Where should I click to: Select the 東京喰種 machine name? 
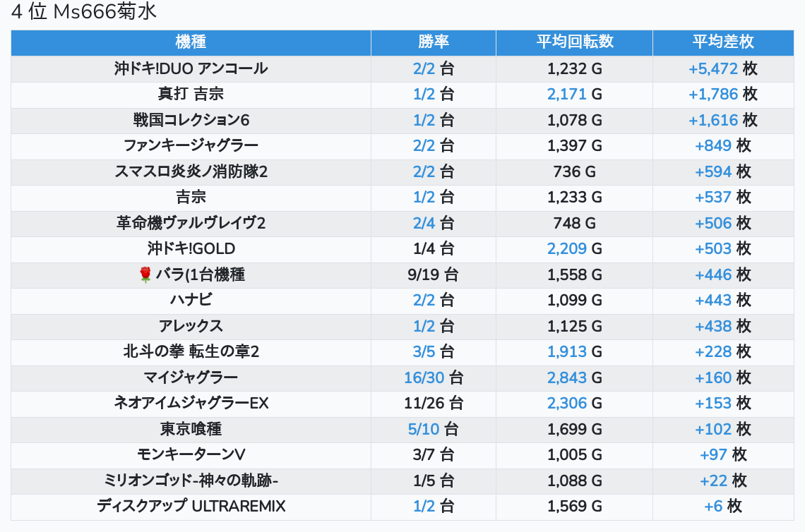(x=191, y=430)
